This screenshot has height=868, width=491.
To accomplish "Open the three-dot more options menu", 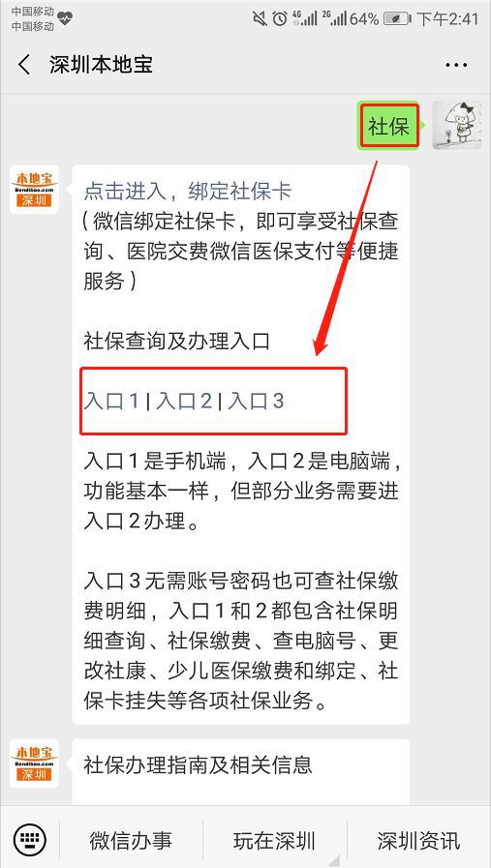I will [x=456, y=66].
